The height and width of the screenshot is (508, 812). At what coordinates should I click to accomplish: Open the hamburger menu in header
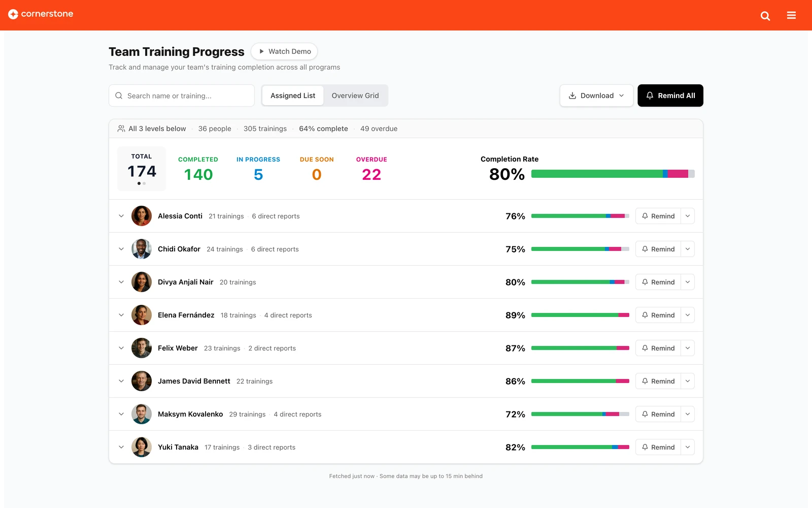(x=791, y=15)
